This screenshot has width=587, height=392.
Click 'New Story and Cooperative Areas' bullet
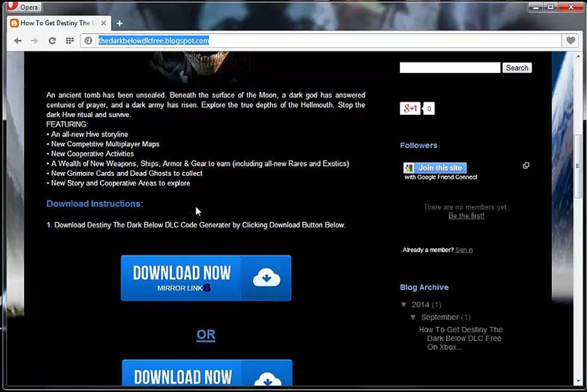118,183
